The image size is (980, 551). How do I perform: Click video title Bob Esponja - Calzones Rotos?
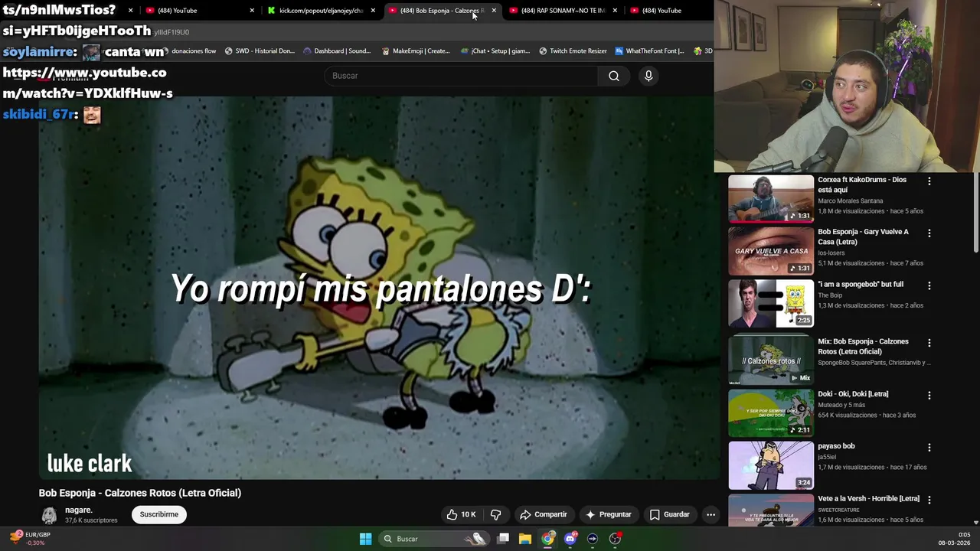[x=140, y=493]
